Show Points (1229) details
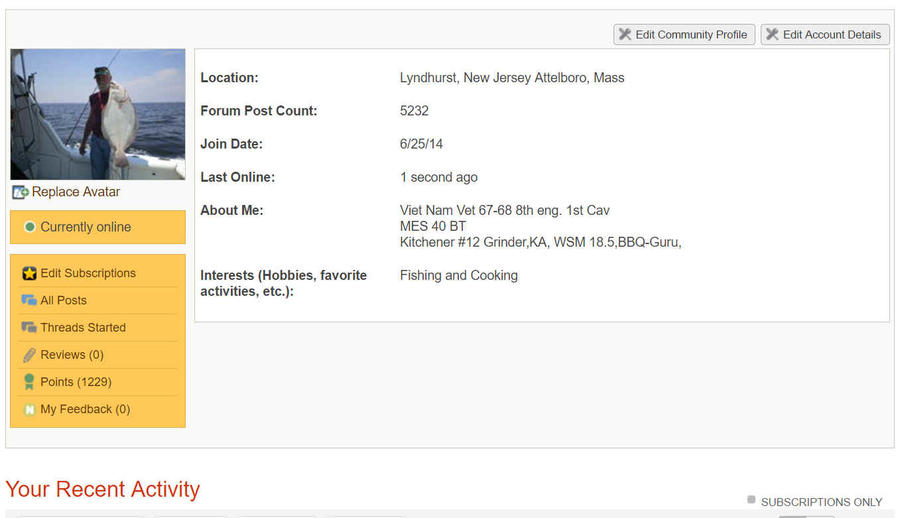 click(76, 382)
